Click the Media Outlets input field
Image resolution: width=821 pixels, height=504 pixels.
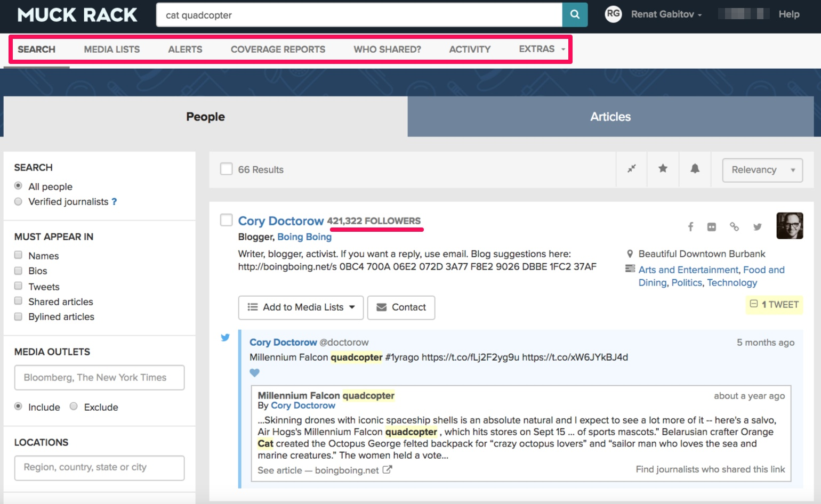click(99, 378)
